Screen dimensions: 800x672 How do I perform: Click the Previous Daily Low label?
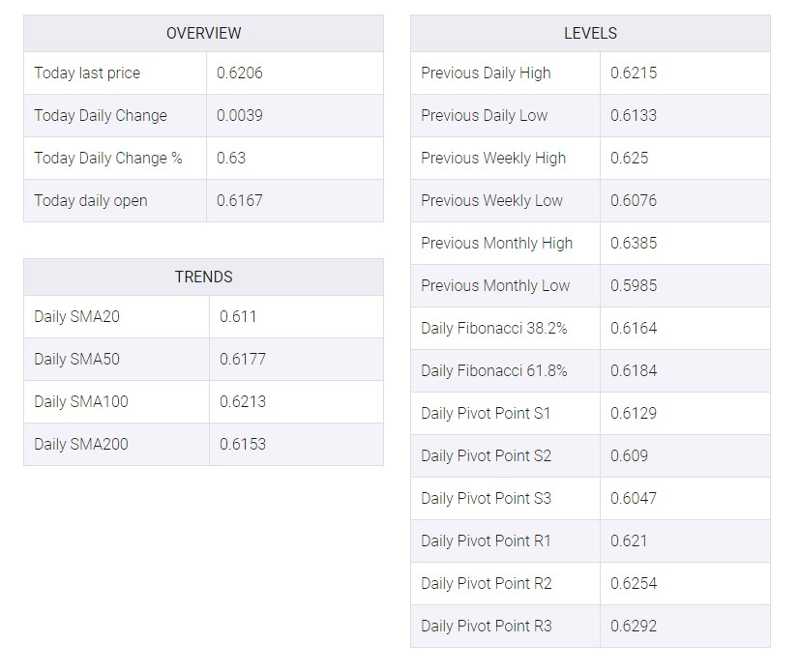pos(485,116)
